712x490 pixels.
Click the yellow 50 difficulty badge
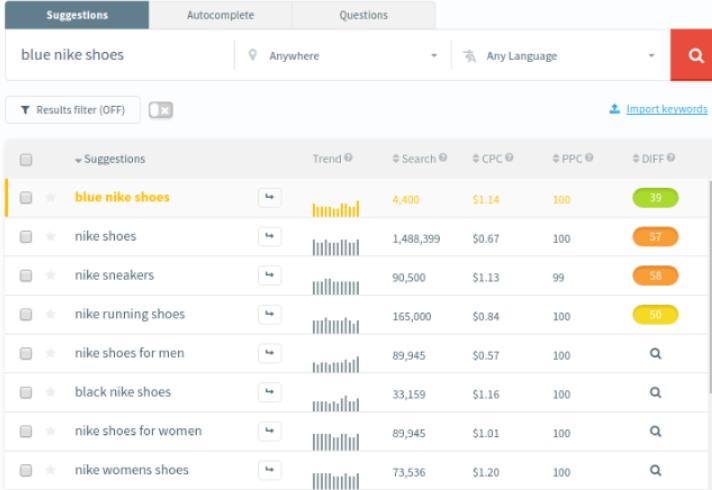pos(655,315)
